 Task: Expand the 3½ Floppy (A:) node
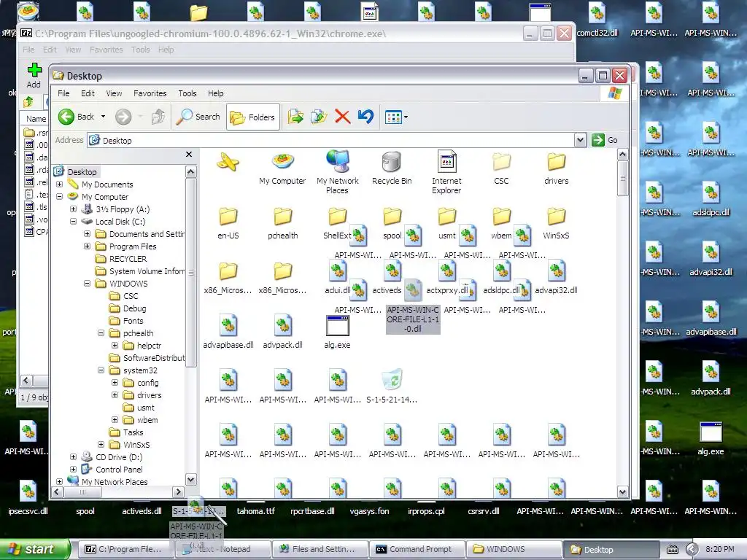[x=74, y=209]
